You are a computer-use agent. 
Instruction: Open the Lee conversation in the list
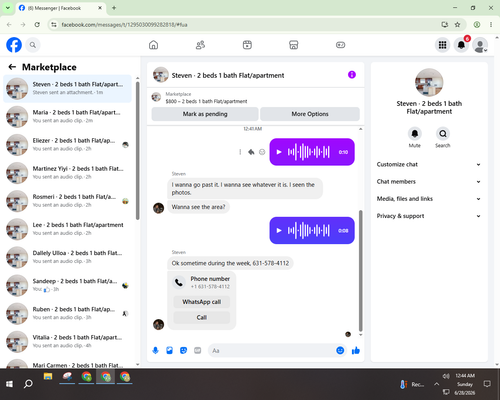coord(67,229)
